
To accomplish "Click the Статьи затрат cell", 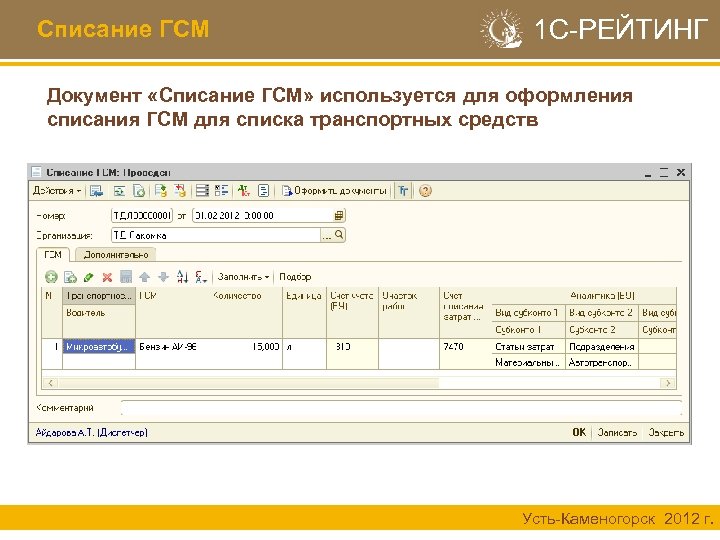I will click(x=528, y=347).
